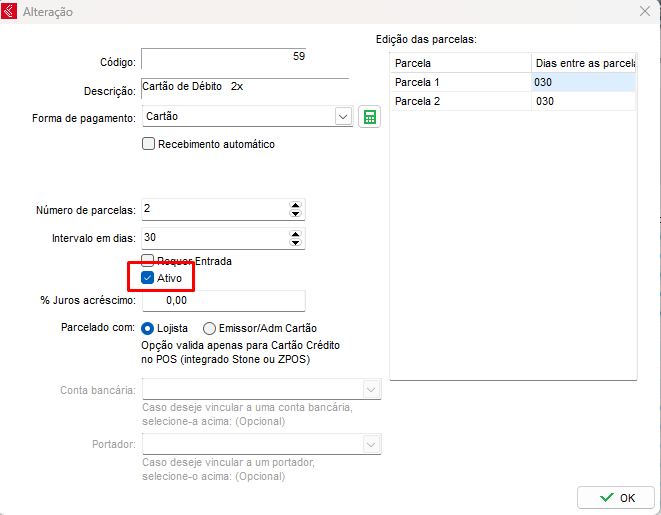Toggle the Ativo checkbox
Screen dimensions: 661x515
148,278
